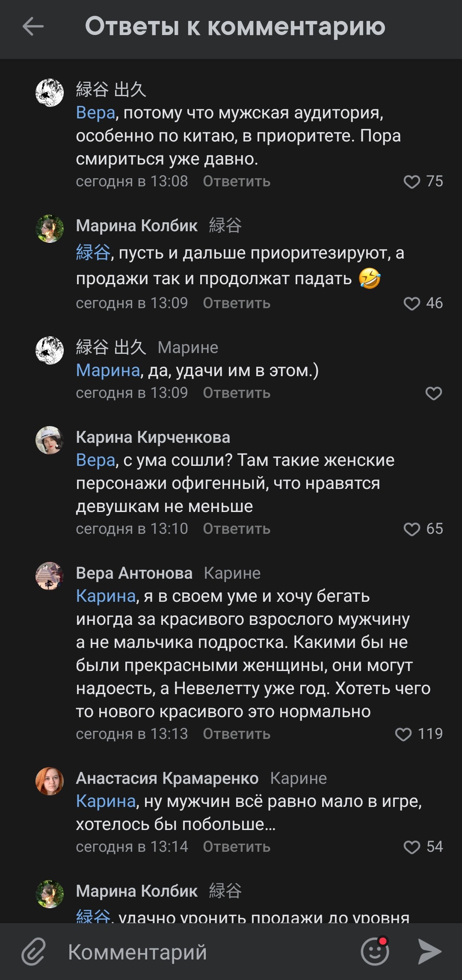Reply to Вера Антонова's 13:13 comment
Screen dimensions: 462x980
click(237, 734)
